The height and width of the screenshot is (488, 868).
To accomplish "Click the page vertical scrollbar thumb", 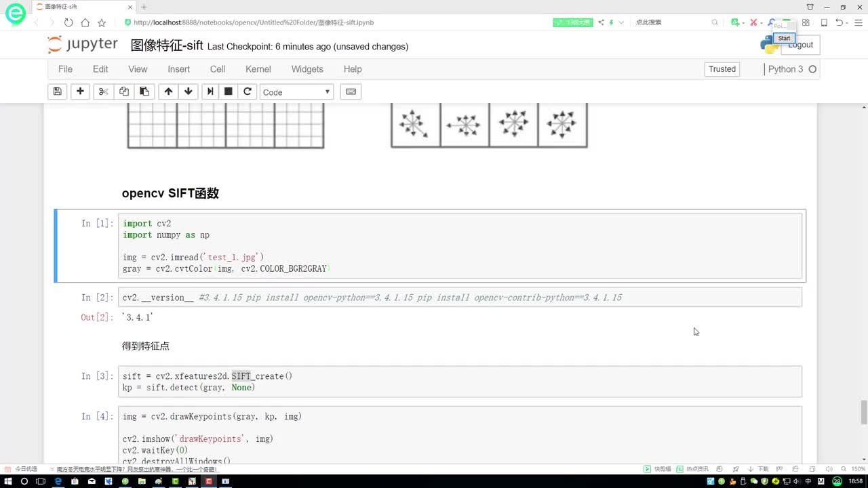I will pos(864,411).
